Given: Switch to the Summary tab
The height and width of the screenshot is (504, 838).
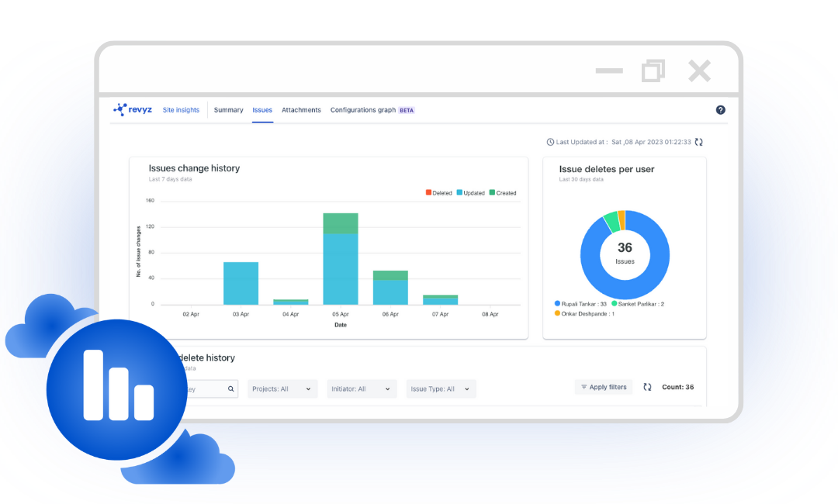Looking at the screenshot, I should (228, 110).
